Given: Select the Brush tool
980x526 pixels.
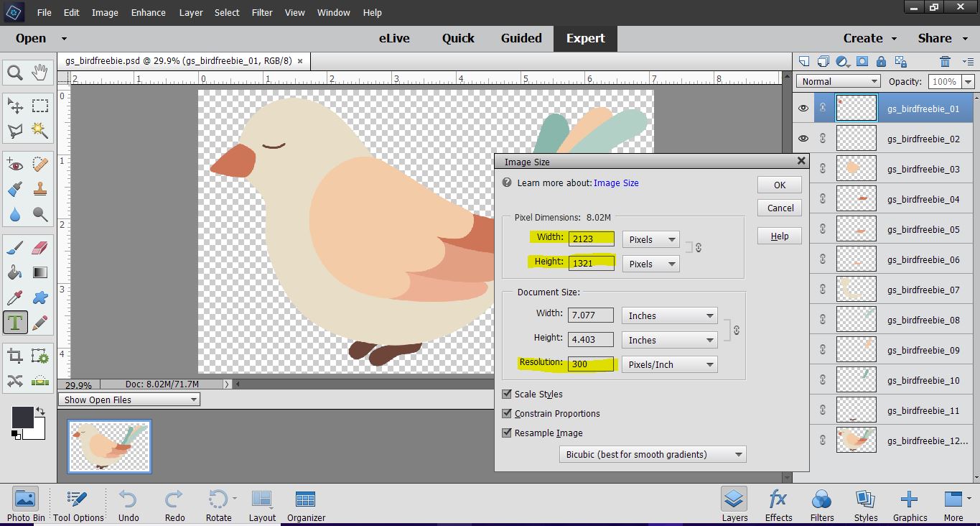Looking at the screenshot, I should coord(15,249).
